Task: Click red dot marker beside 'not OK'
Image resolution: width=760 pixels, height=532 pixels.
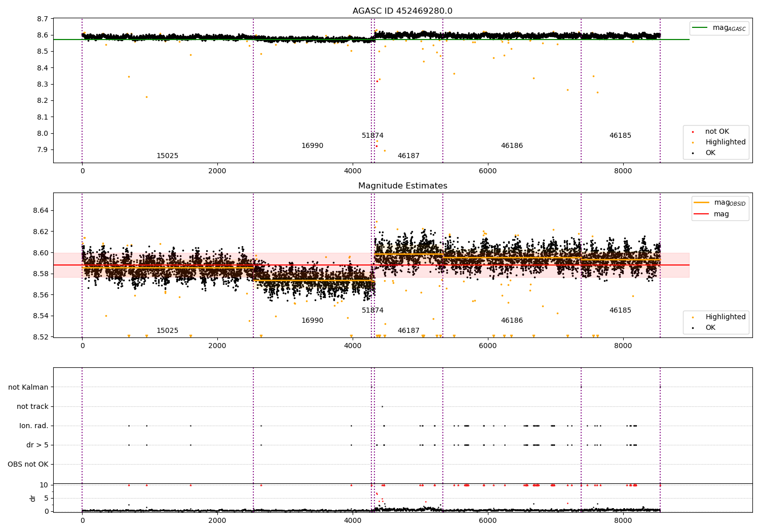Action: pyautogui.click(x=693, y=132)
